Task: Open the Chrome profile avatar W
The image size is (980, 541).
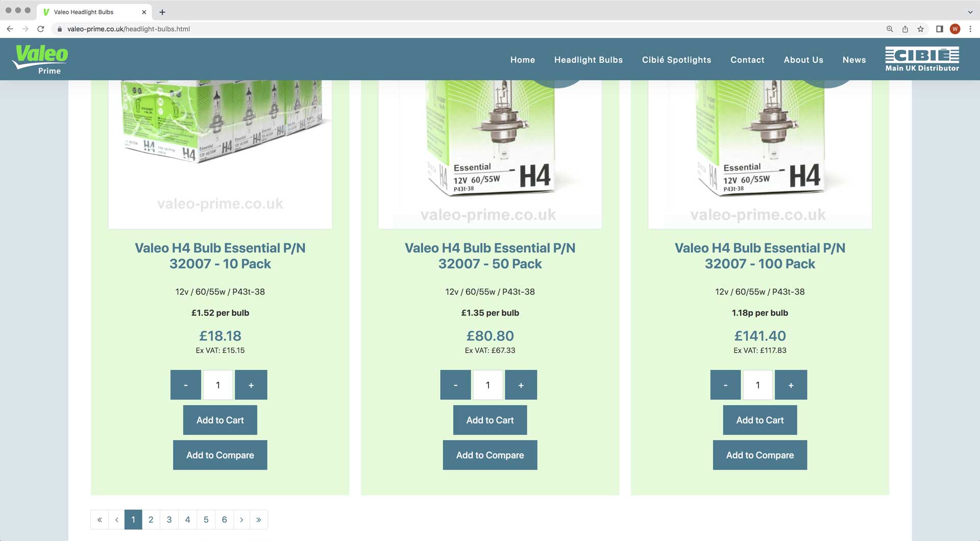Action: pos(955,29)
